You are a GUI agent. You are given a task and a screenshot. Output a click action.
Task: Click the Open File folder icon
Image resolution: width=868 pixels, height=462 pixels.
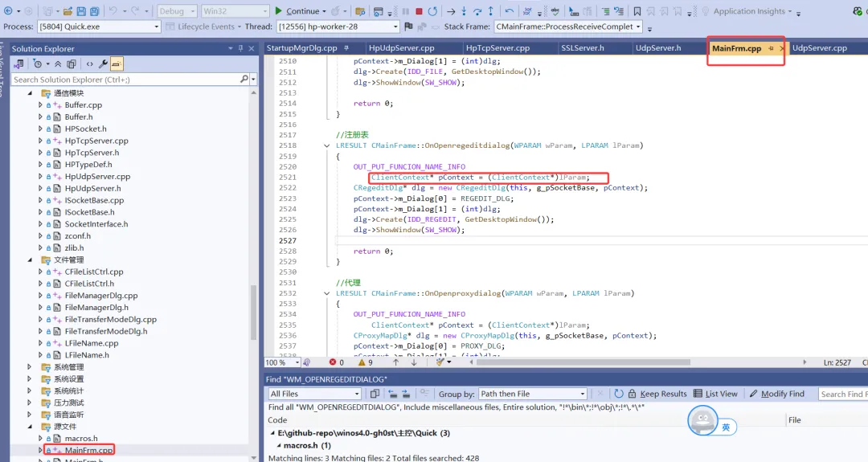coord(68,11)
